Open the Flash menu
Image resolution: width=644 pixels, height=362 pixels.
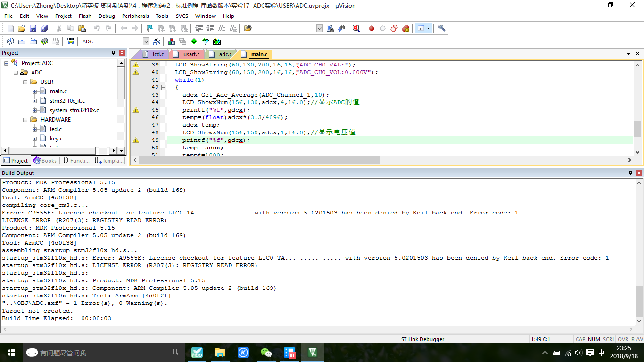(x=85, y=16)
